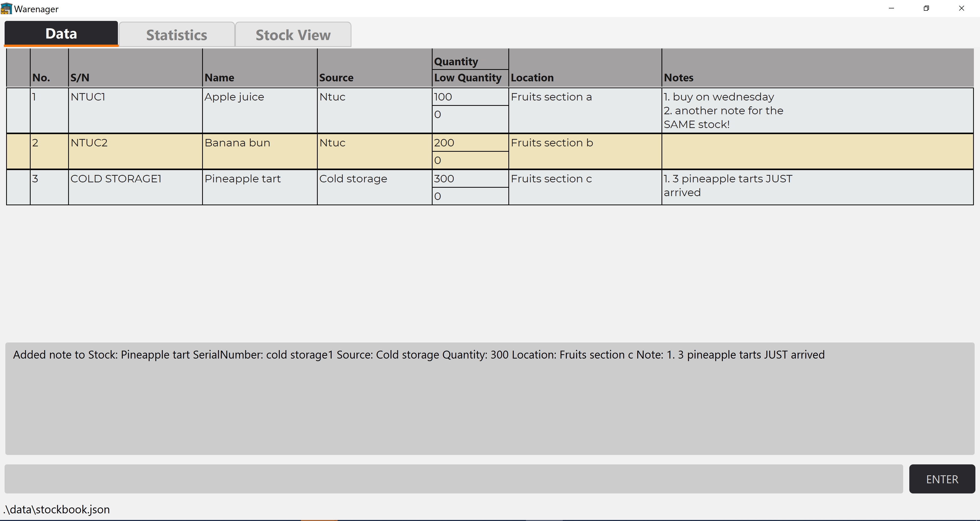Click the quantity value 300
Image resolution: width=980 pixels, height=521 pixels.
pyautogui.click(x=470, y=179)
